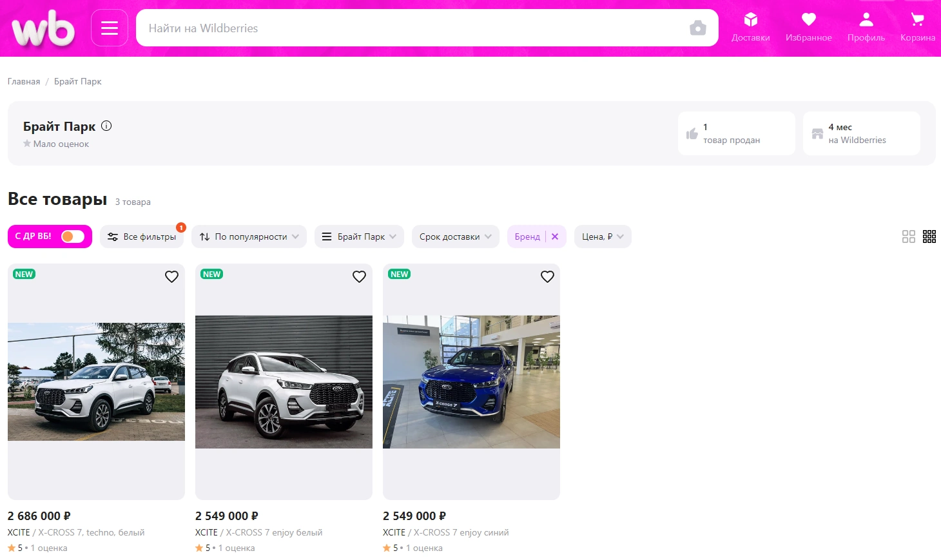Click info icon next to Брайт Парк
The height and width of the screenshot is (560, 941).
(x=106, y=126)
